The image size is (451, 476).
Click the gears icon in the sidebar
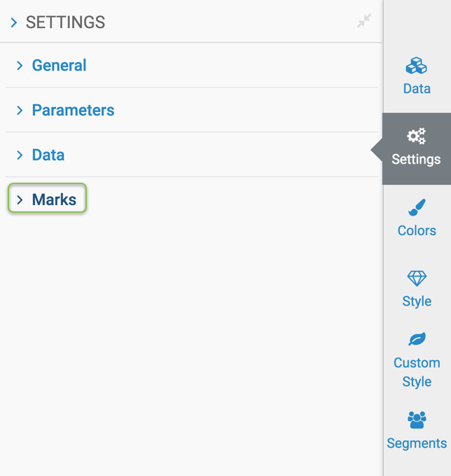417,136
